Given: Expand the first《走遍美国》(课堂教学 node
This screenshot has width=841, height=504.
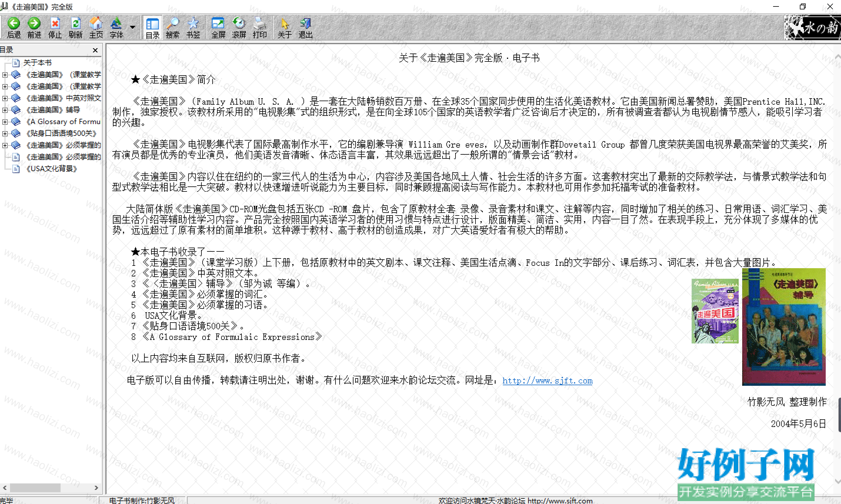Looking at the screenshot, I should [5, 74].
